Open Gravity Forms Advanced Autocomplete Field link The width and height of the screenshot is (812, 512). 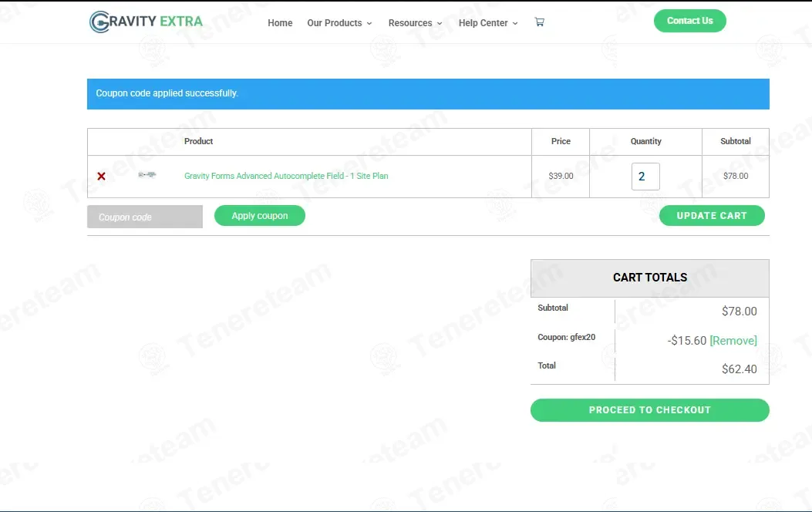[x=286, y=177]
